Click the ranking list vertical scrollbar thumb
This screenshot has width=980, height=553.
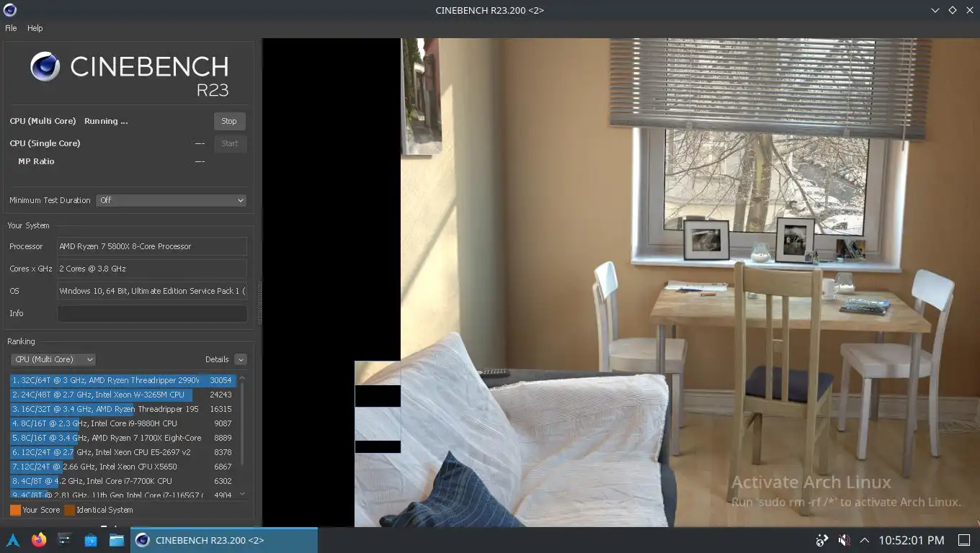(x=242, y=423)
